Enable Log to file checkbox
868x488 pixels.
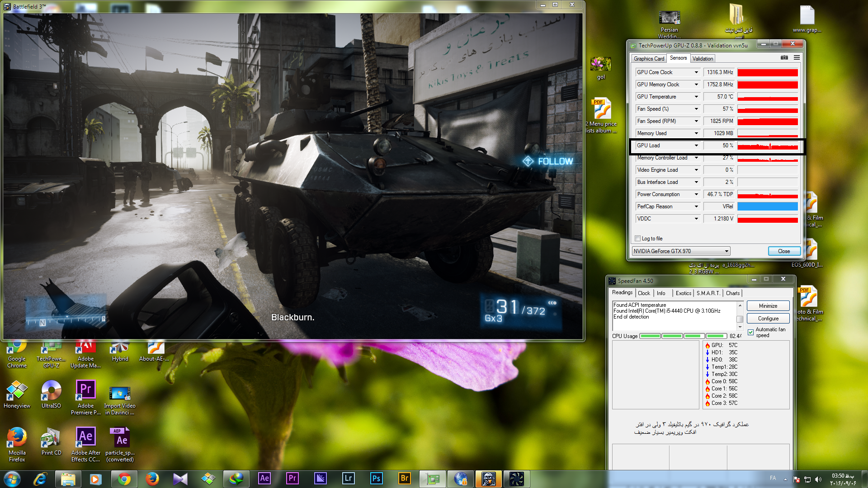coord(637,239)
